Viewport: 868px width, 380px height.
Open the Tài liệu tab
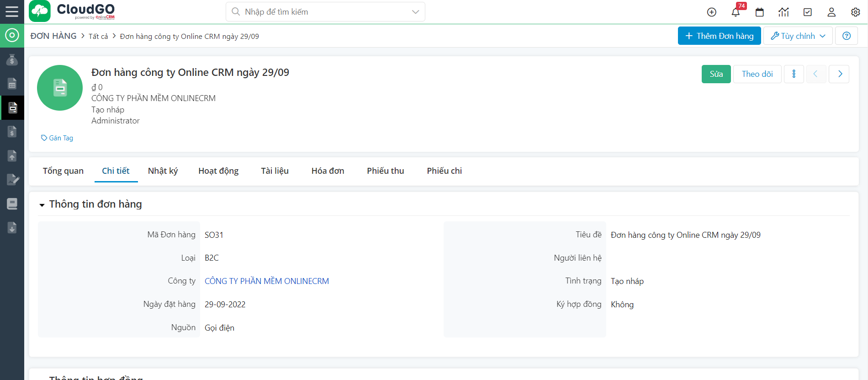[x=275, y=171]
